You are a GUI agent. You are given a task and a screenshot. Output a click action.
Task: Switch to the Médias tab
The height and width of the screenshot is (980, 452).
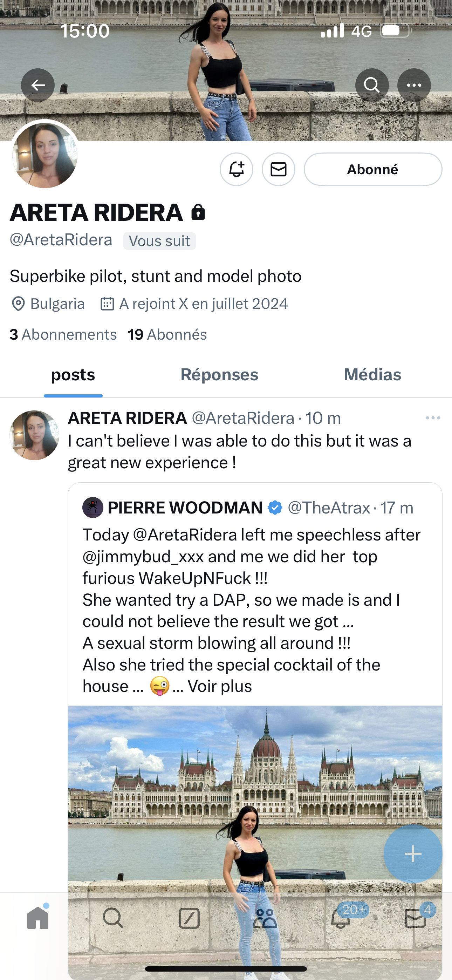point(372,375)
